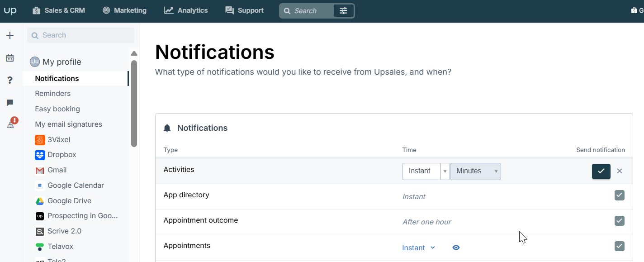The width and height of the screenshot is (644, 262).
Task: Toggle App directory send notification checkbox
Action: (x=620, y=195)
